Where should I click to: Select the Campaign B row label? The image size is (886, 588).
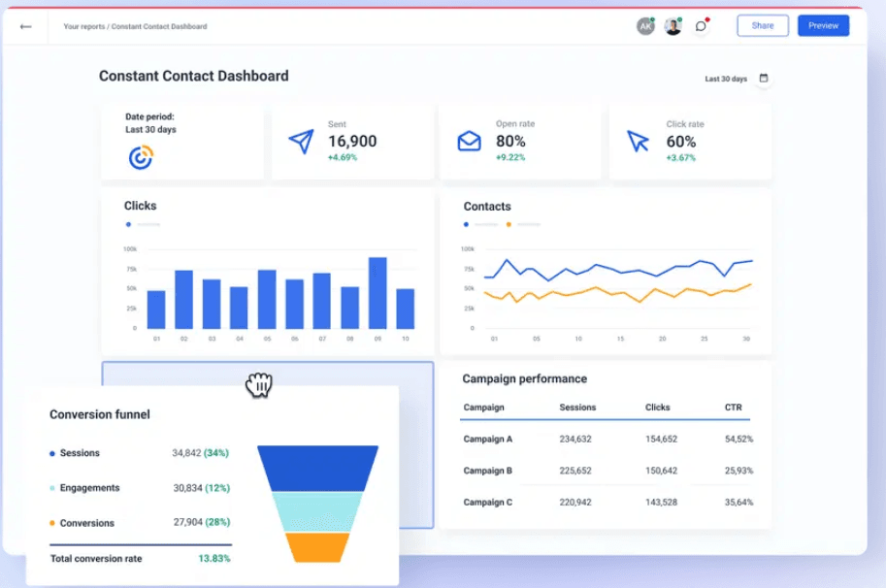(x=487, y=471)
